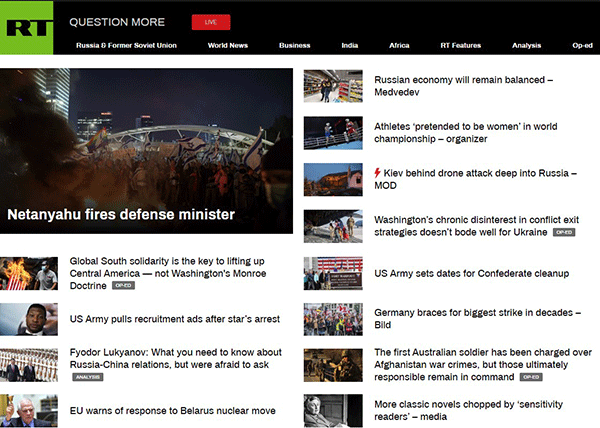Screen dimensions: 600x428
Task: Click lightning bolt icon beside Kiev drone story
Action: 378,173
